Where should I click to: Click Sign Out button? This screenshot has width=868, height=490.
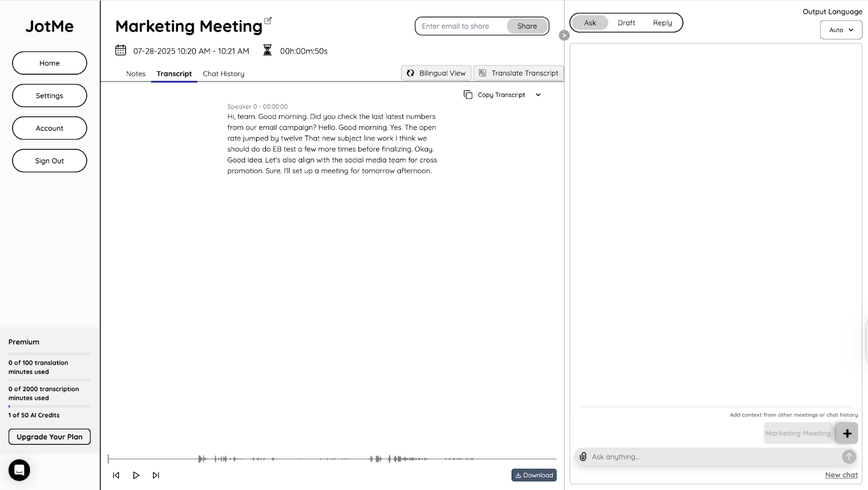(49, 161)
